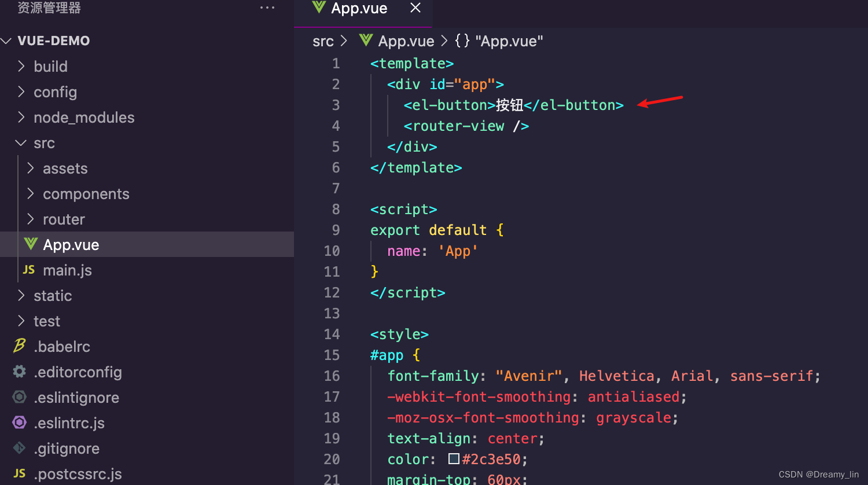Click the #app selector on line 15
The image size is (868, 485).
point(387,355)
